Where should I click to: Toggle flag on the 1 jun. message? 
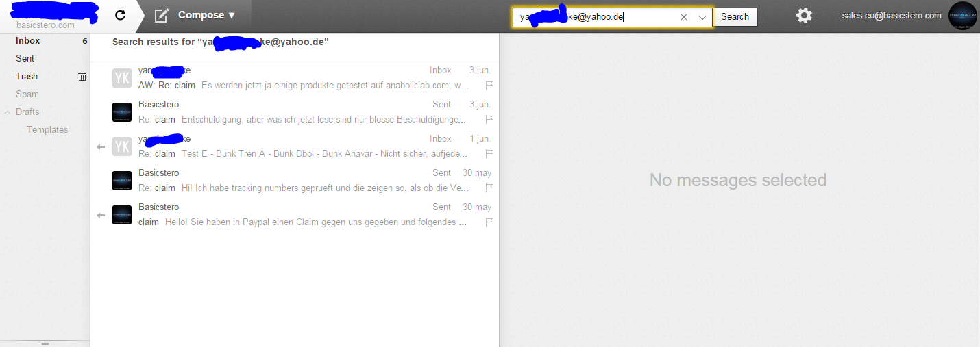(489, 154)
